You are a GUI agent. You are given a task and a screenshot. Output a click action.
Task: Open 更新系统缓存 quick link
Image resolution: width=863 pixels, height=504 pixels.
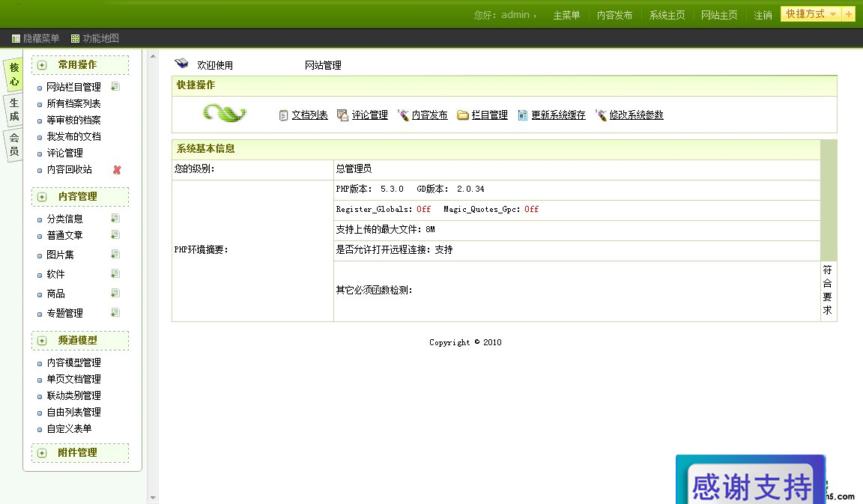coord(558,115)
